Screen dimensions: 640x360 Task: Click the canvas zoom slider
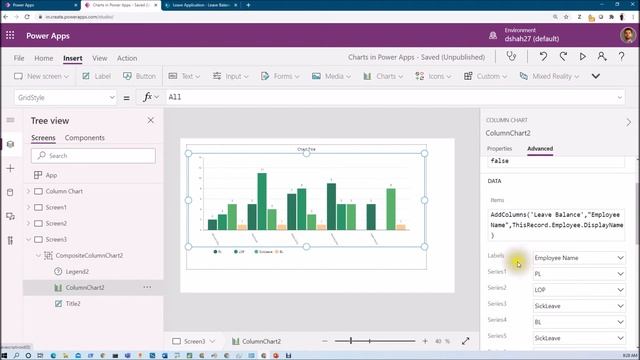[x=375, y=341]
